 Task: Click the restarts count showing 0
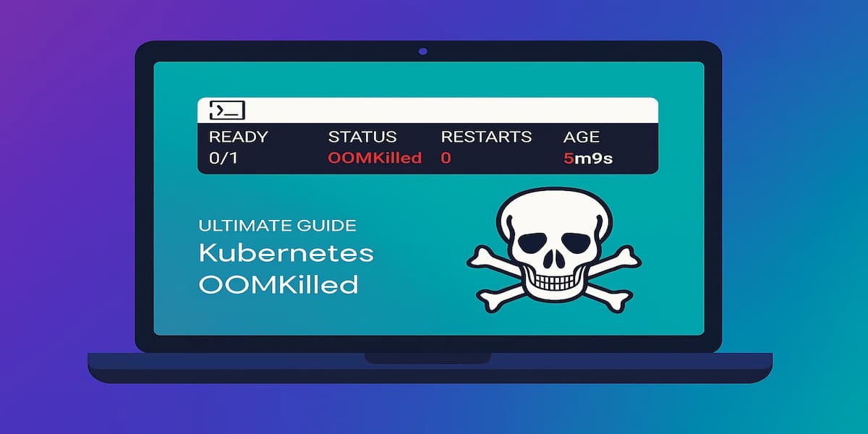pyautogui.click(x=446, y=156)
